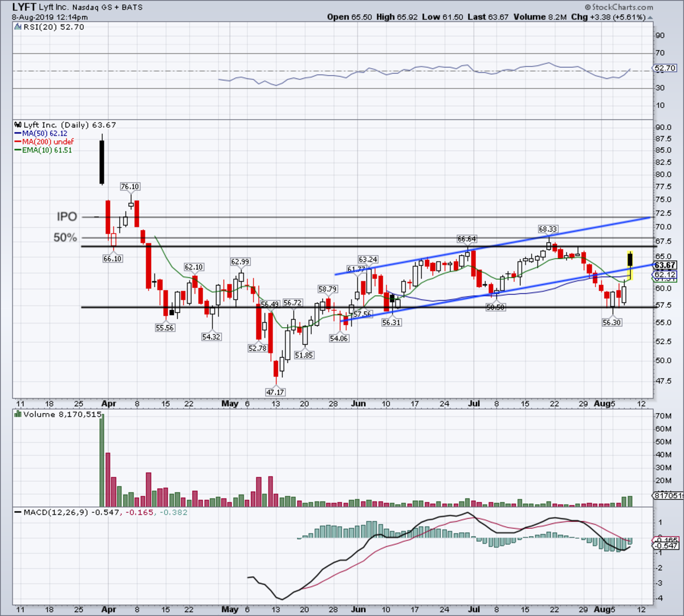Click the Volume 8,170,515 panel label
Image resolution: width=684 pixels, height=616 pixels.
pos(57,414)
